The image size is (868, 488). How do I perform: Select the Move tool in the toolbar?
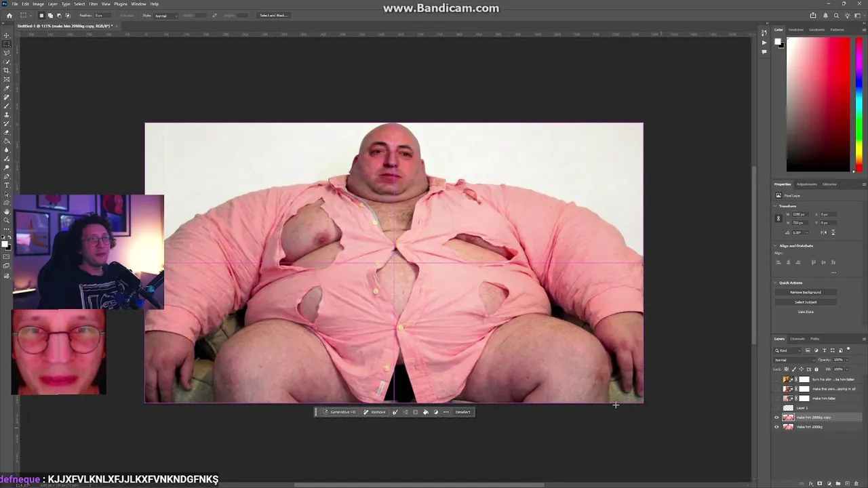[7, 35]
